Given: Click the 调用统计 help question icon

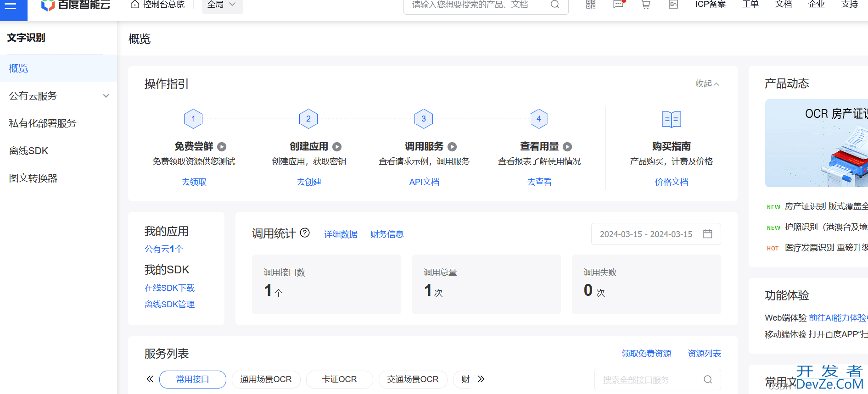Looking at the screenshot, I should pos(305,233).
